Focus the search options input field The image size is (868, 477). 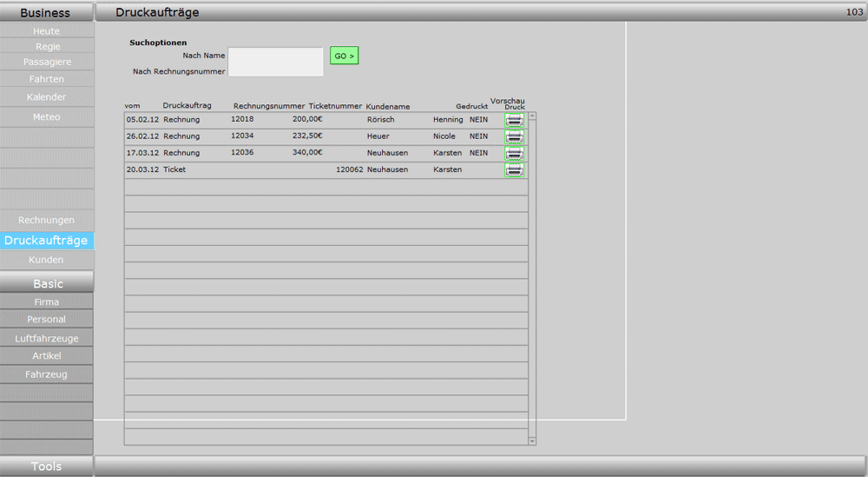(275, 62)
